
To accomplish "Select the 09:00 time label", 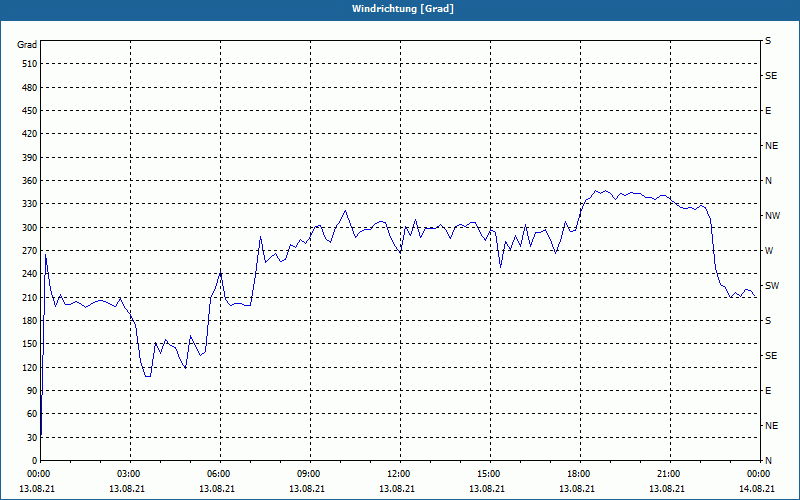I will 310,474.
